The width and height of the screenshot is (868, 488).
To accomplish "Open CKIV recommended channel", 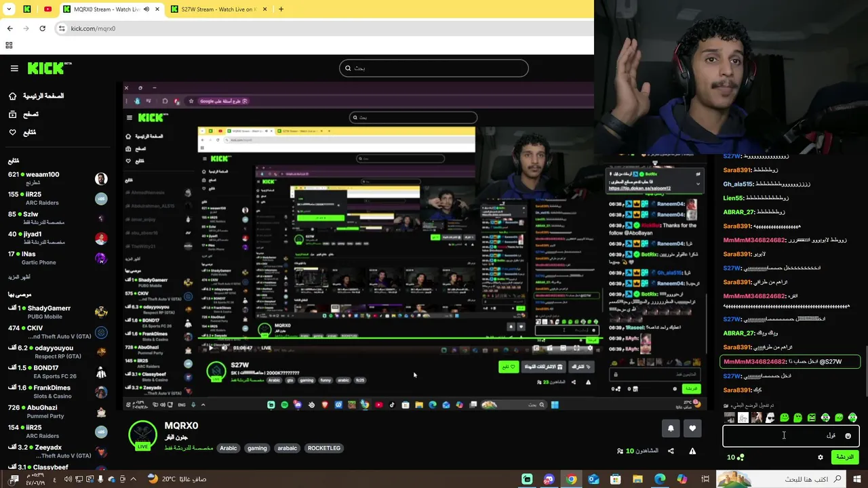I will coord(58,332).
